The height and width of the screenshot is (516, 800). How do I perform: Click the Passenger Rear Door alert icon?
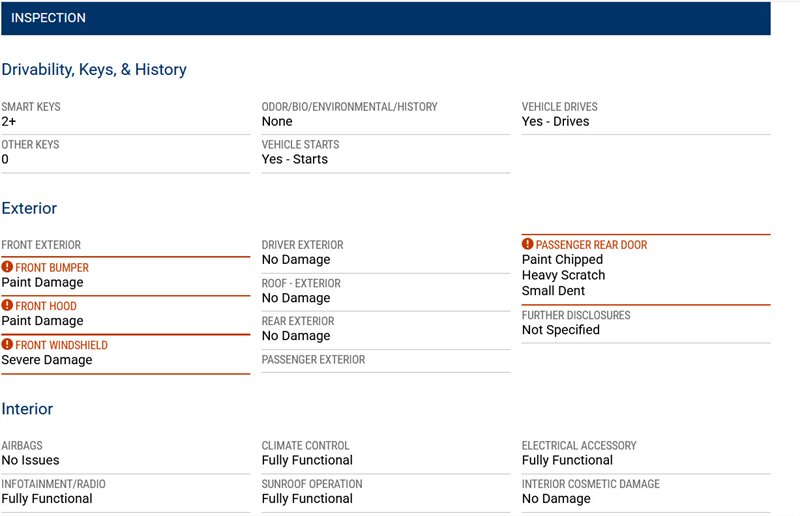pyautogui.click(x=527, y=244)
